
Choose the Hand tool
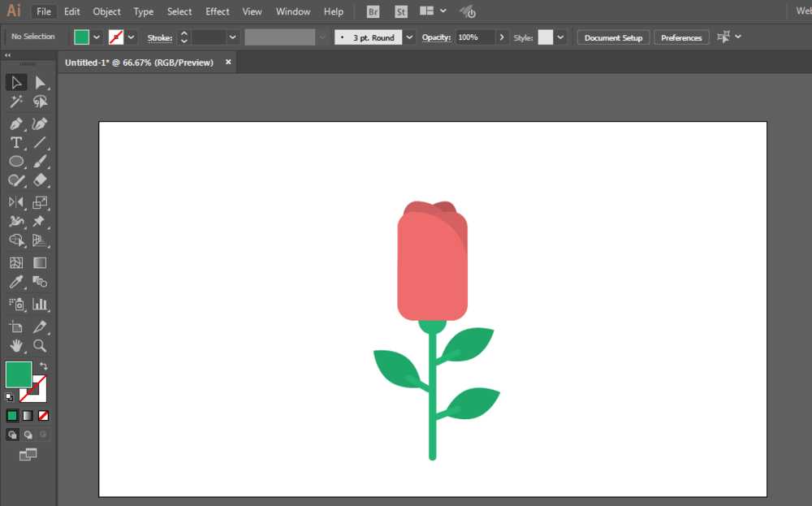click(15, 346)
